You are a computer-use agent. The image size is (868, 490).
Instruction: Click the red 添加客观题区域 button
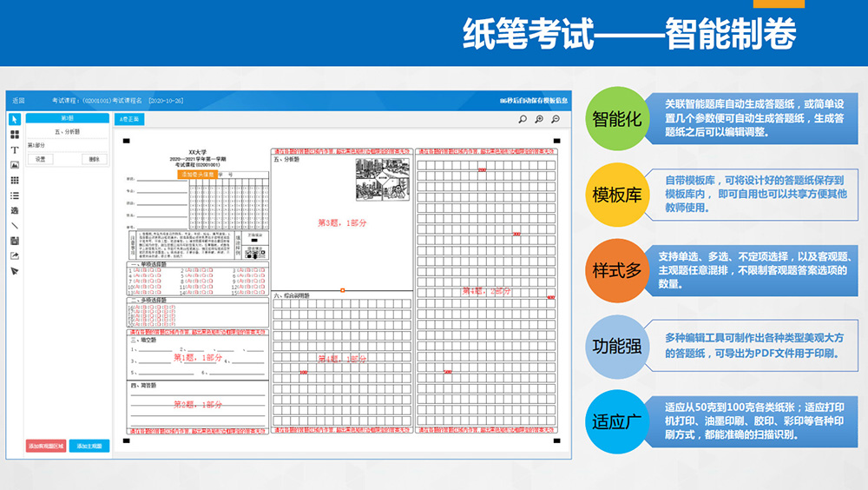point(46,446)
